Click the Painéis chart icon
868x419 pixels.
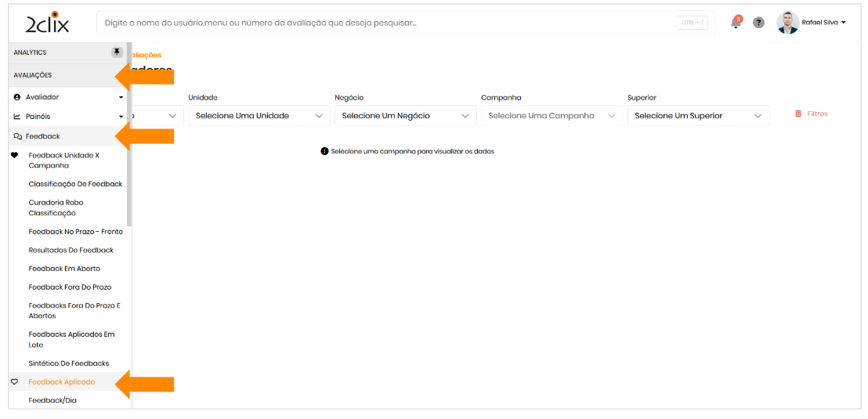(x=17, y=117)
